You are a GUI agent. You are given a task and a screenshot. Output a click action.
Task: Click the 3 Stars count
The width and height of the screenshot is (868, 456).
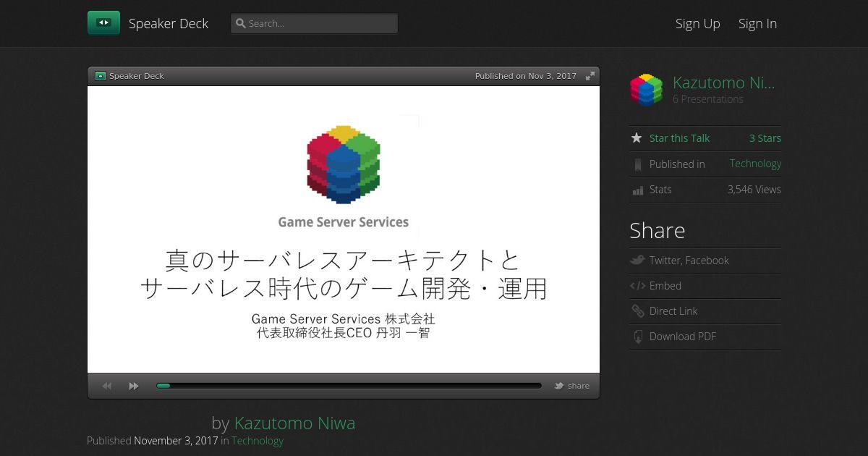[765, 138]
